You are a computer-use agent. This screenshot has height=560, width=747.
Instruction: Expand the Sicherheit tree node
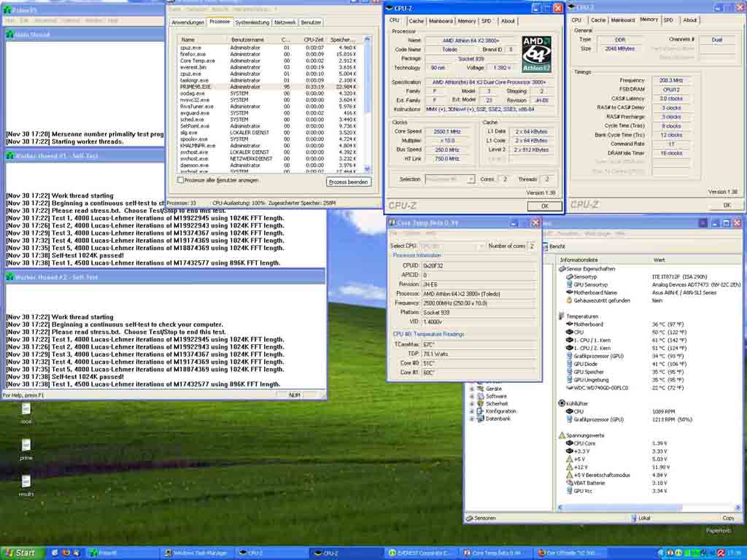point(472,404)
